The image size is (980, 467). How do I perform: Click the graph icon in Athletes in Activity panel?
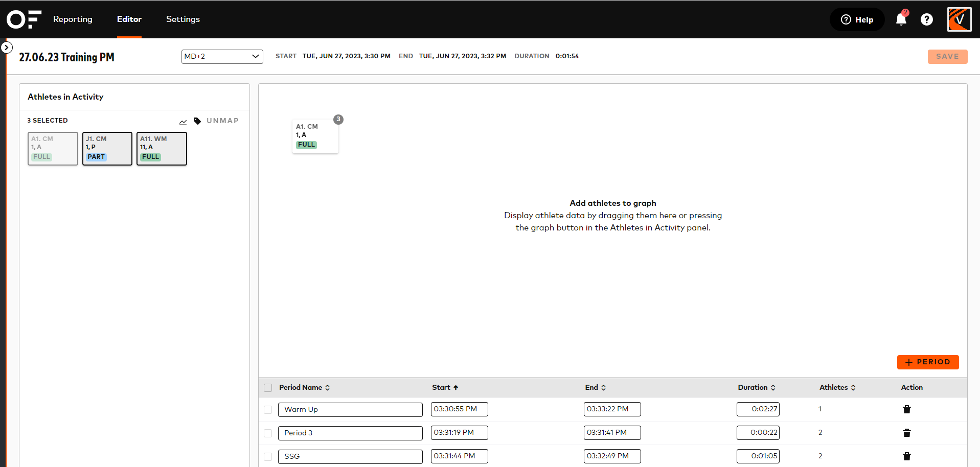pos(183,122)
